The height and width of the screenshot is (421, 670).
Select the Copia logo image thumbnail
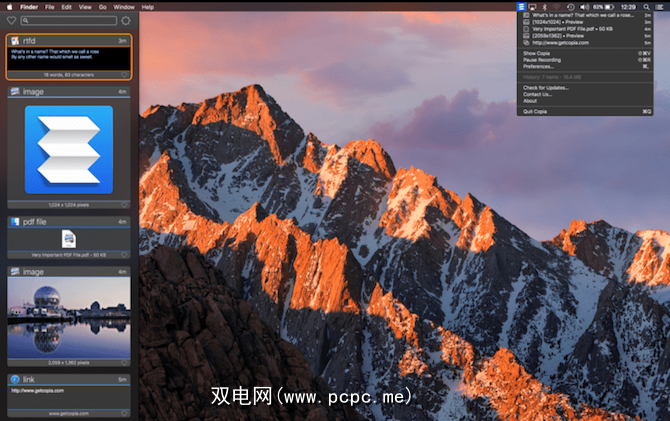tap(69, 150)
